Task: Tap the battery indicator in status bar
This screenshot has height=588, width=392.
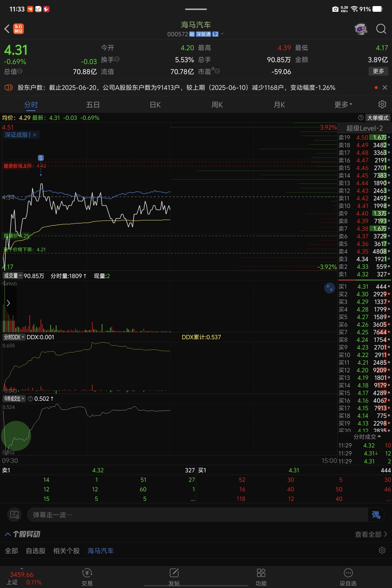Action: click(x=378, y=9)
